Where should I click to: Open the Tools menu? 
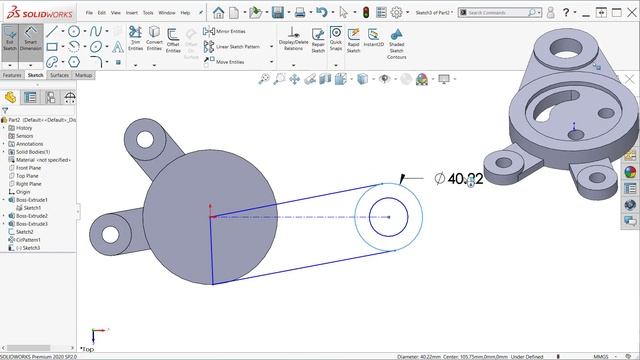[x=148, y=13]
